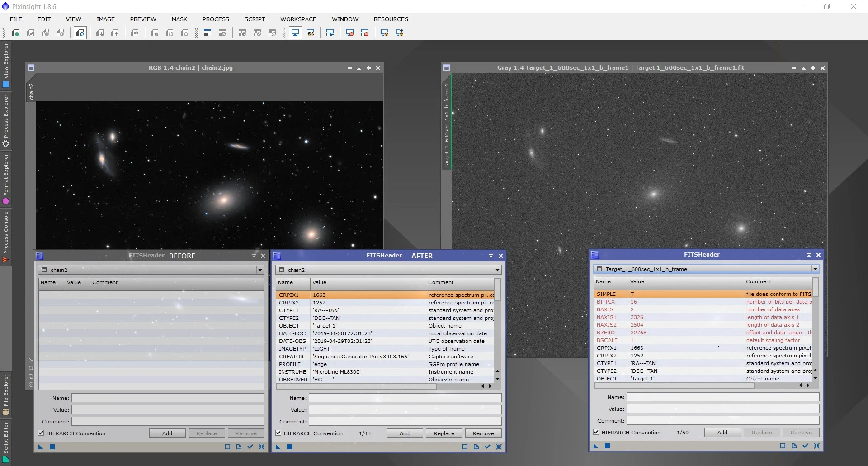The width and height of the screenshot is (868, 466).
Task: Click the New Instance triangle in AFTER FITSHeader
Action: 278,447
